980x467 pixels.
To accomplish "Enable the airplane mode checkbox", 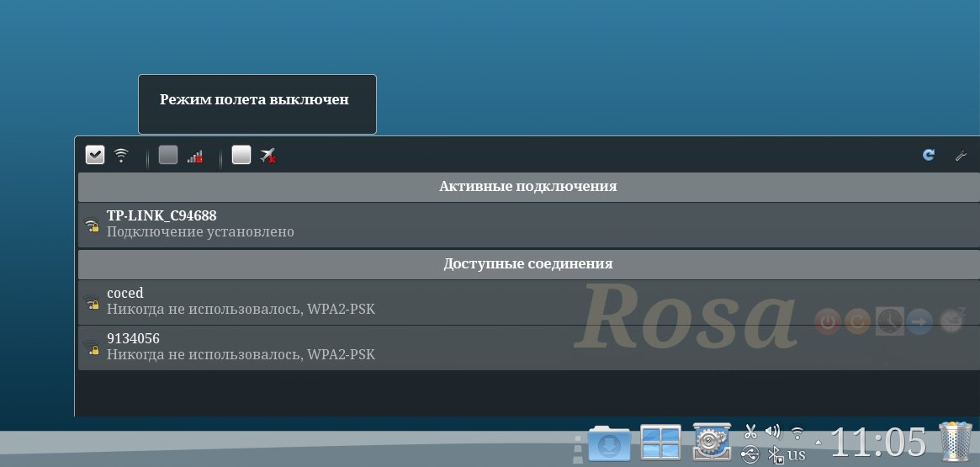I will click(x=241, y=155).
